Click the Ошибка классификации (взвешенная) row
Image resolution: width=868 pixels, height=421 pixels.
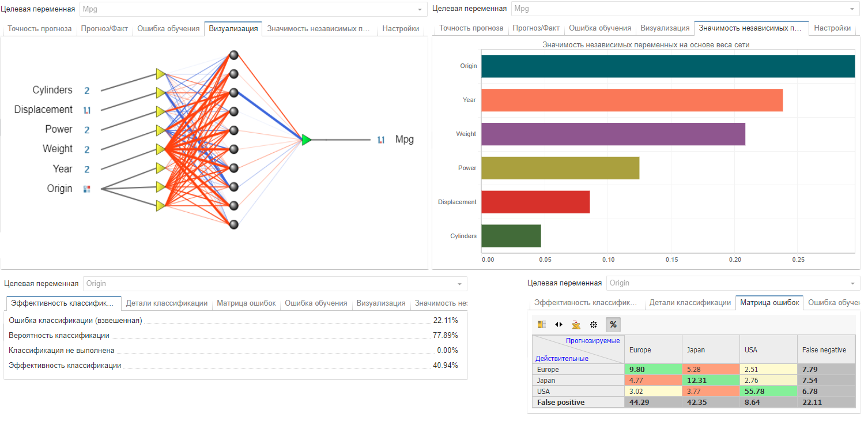click(x=233, y=320)
